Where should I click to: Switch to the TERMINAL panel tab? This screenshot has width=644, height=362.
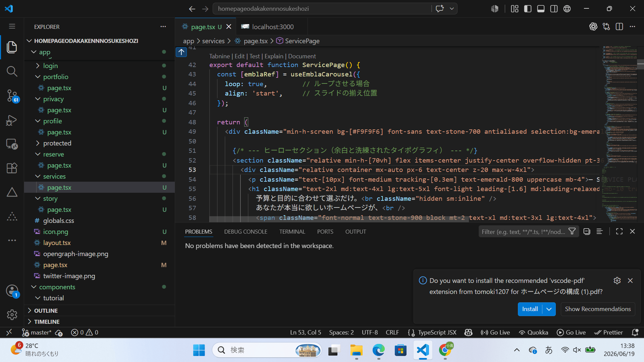(292, 232)
